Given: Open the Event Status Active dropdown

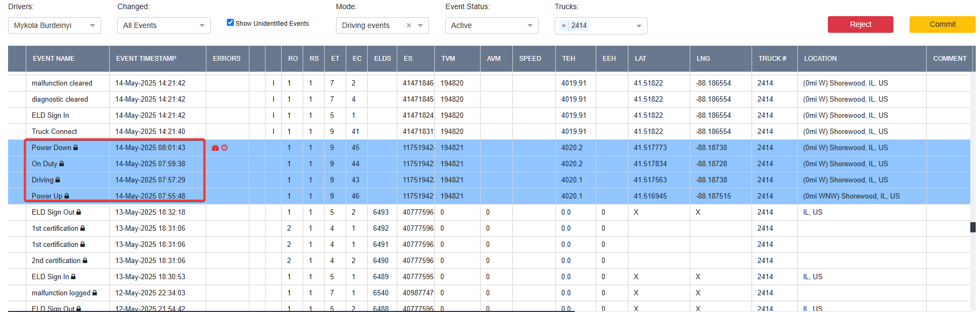Looking at the screenshot, I should (x=491, y=25).
